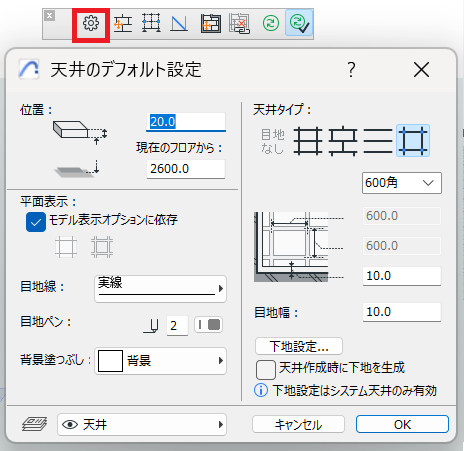This screenshot has width=464, height=451.
Task: Select the T-bar ceiling tool icon in toolbar
Action: 123,24
